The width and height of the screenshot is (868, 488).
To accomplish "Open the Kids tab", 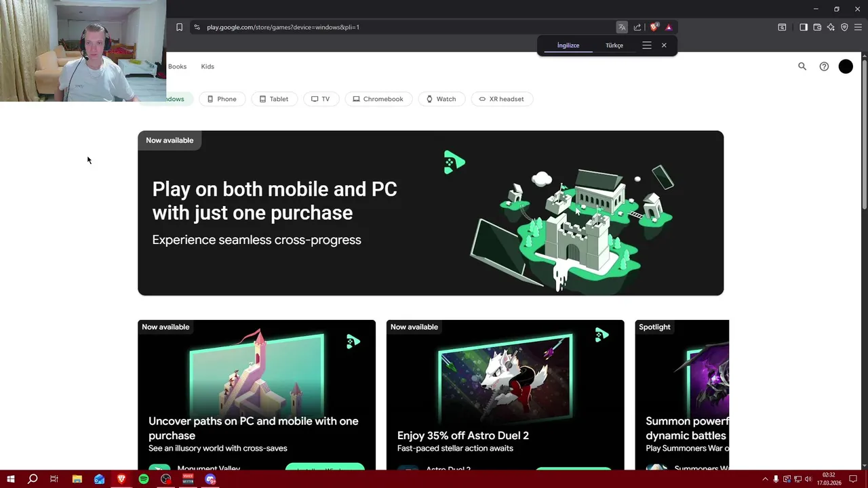I will pos(208,66).
